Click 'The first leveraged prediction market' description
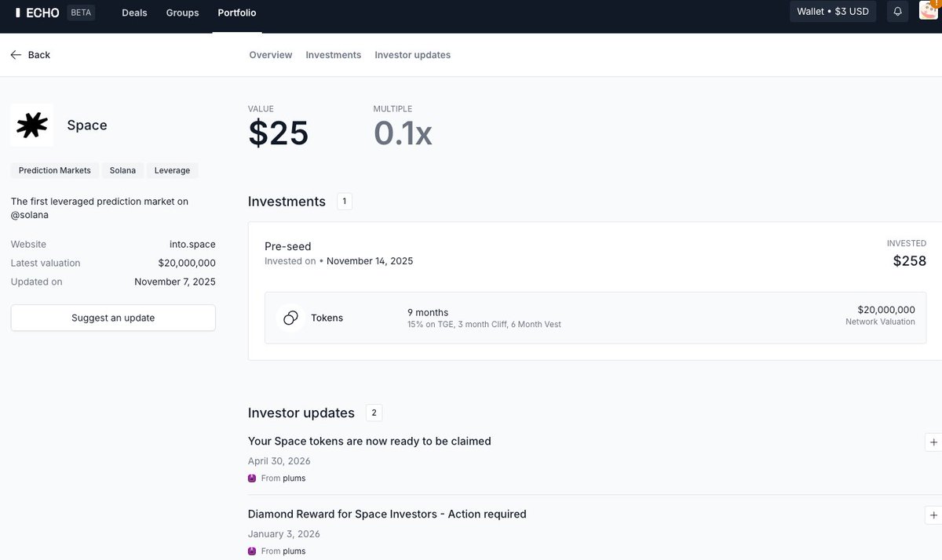This screenshot has width=942, height=560. click(x=100, y=208)
